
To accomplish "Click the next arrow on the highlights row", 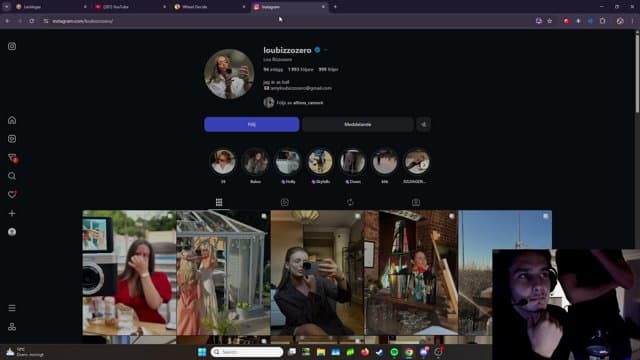I will click(x=424, y=165).
